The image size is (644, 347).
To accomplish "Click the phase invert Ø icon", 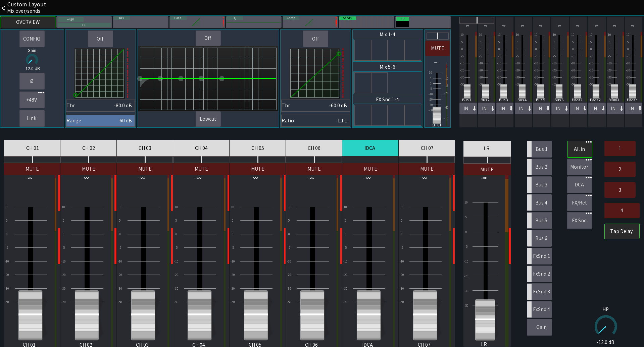I will pos(32,81).
